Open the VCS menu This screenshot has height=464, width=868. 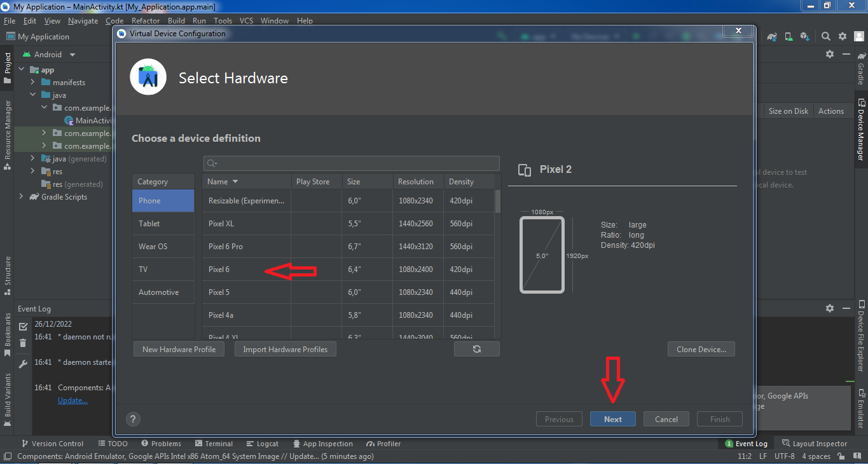click(246, 21)
